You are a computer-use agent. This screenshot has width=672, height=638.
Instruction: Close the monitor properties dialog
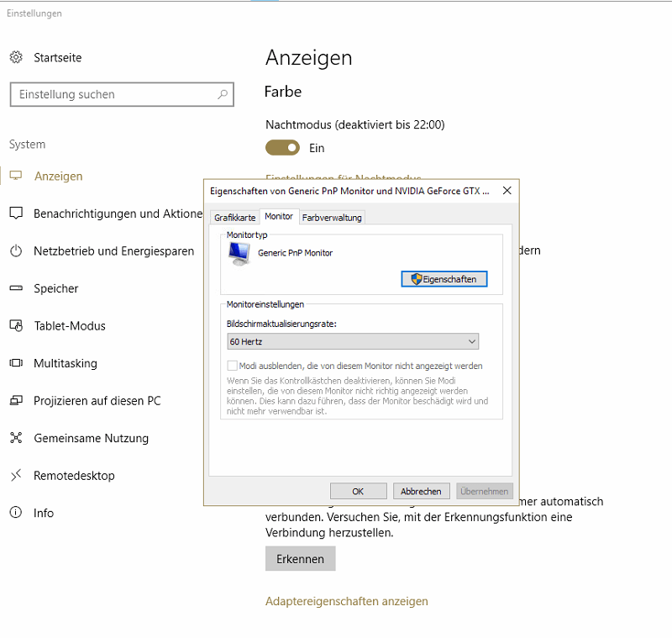pyautogui.click(x=507, y=191)
